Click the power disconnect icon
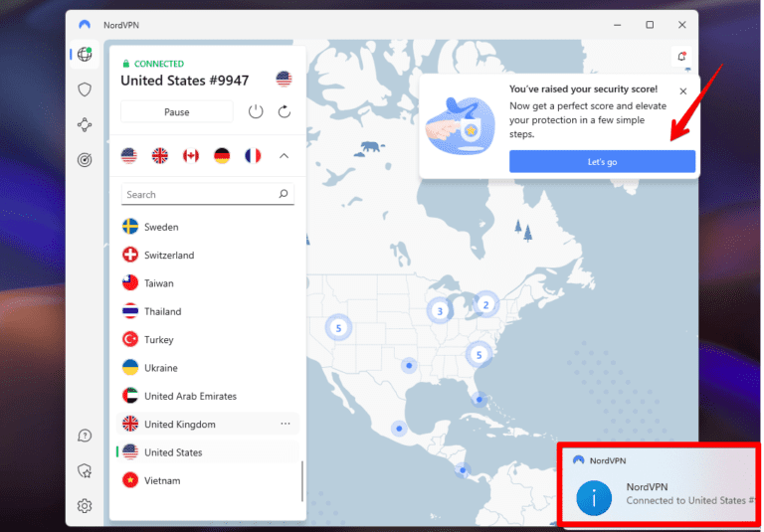Viewport: 764px width, 532px height. [x=256, y=112]
